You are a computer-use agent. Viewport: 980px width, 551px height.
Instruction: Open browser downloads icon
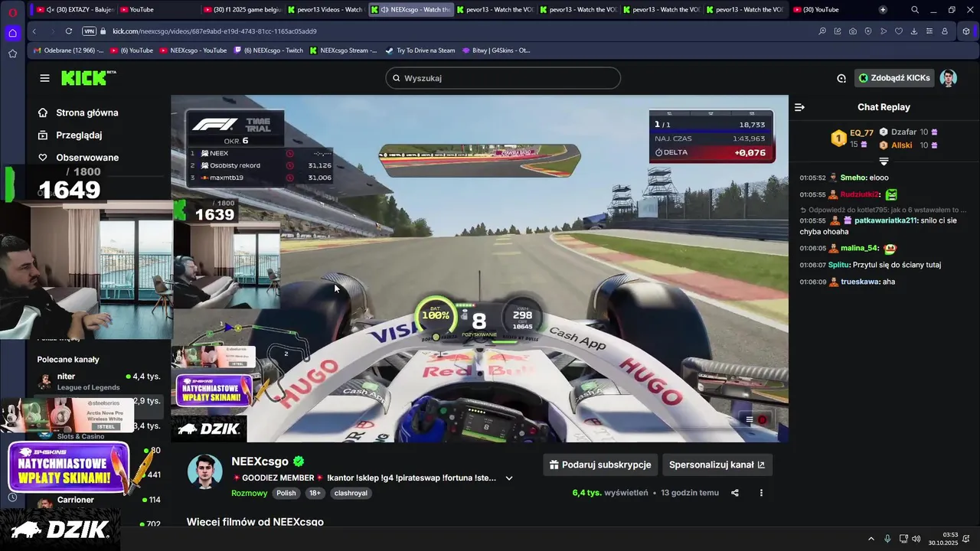pos(914,31)
